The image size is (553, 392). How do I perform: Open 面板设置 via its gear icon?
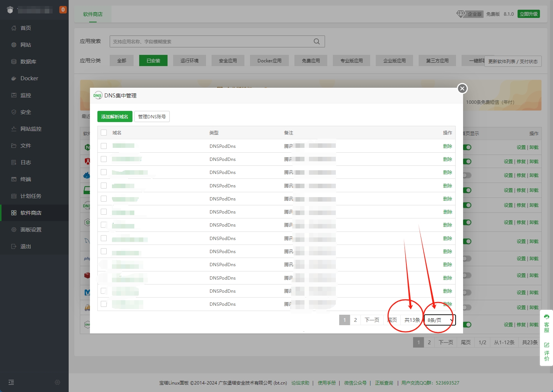click(14, 230)
